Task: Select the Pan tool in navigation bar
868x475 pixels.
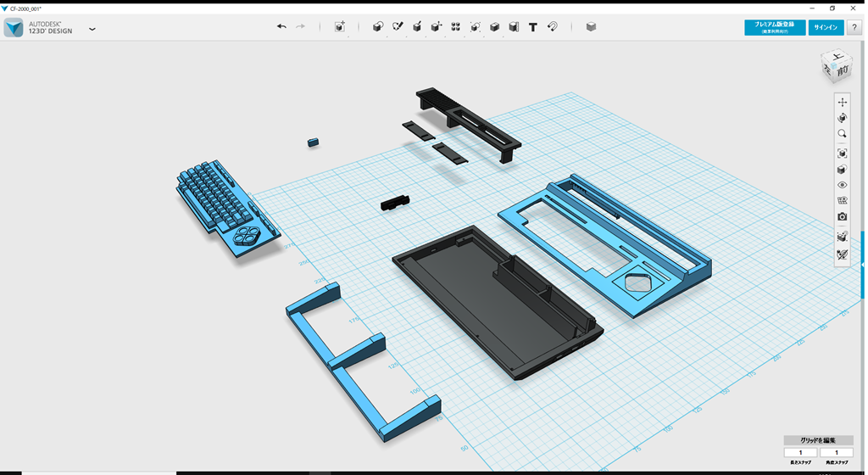Action: click(842, 103)
